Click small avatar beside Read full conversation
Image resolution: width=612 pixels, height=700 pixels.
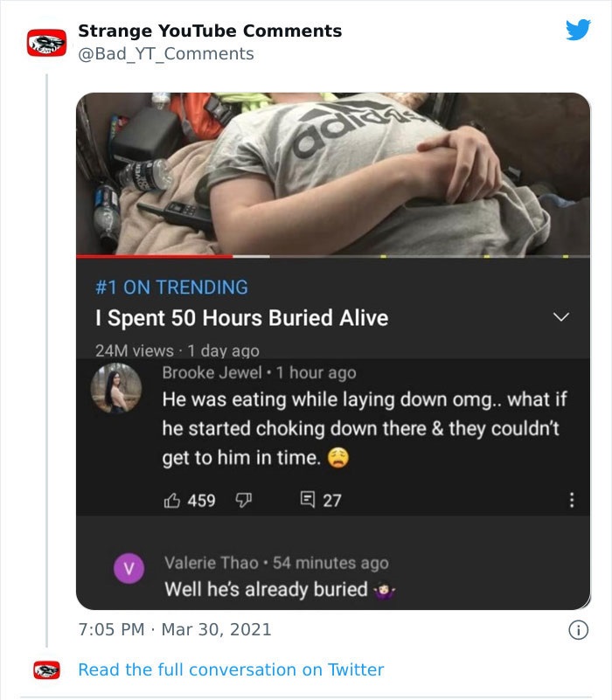pyautogui.click(x=45, y=670)
